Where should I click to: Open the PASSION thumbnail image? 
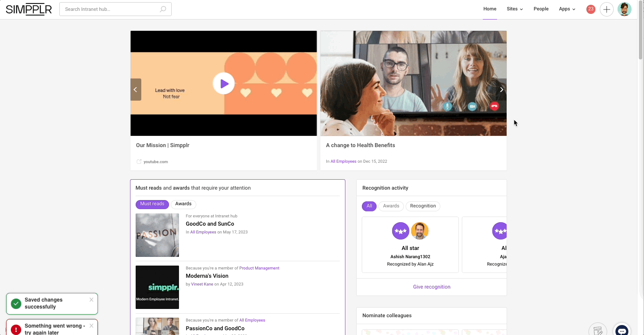(x=157, y=235)
